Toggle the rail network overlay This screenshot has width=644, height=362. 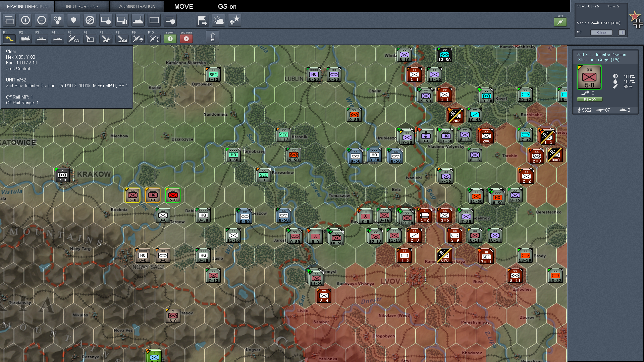(x=90, y=20)
